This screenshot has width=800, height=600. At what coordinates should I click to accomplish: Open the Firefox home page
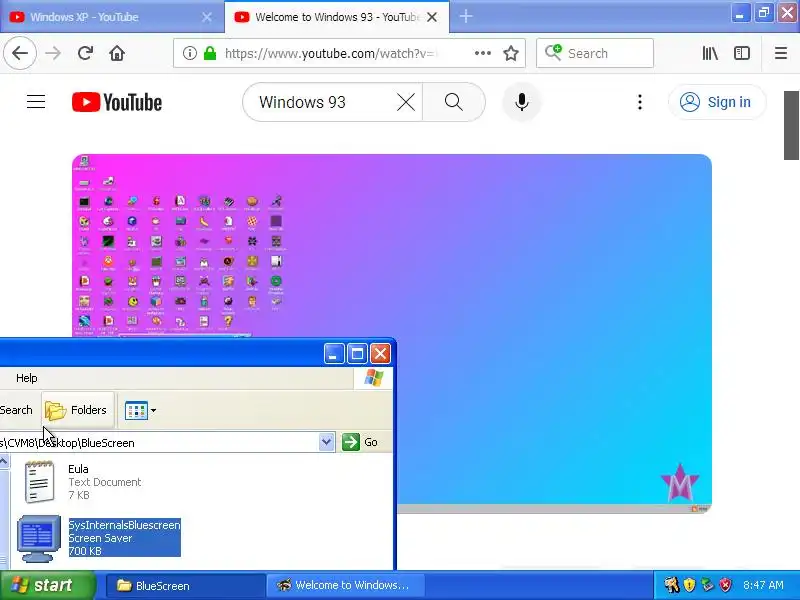117,53
